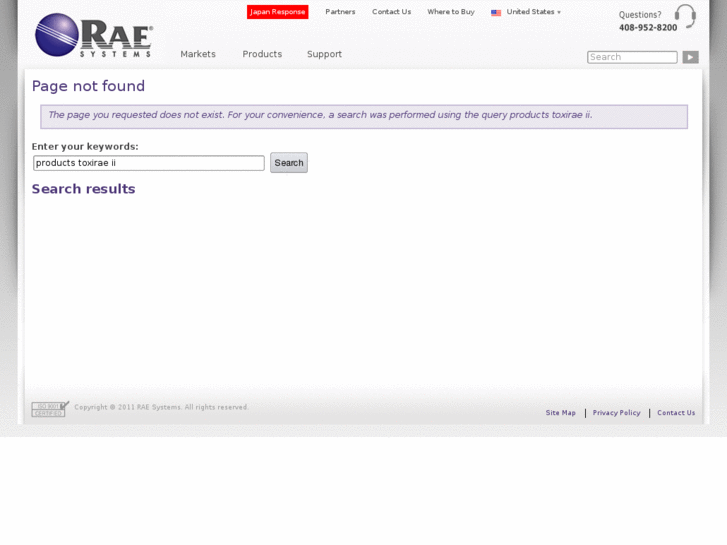This screenshot has width=727, height=545.
Task: Open the Markets menu
Action: click(x=198, y=54)
